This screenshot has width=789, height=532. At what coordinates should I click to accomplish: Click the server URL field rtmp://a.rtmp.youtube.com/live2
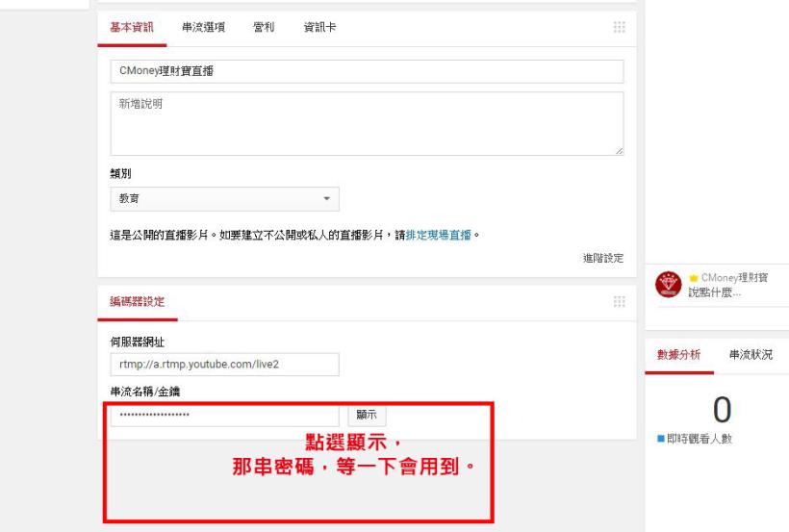tap(224, 365)
